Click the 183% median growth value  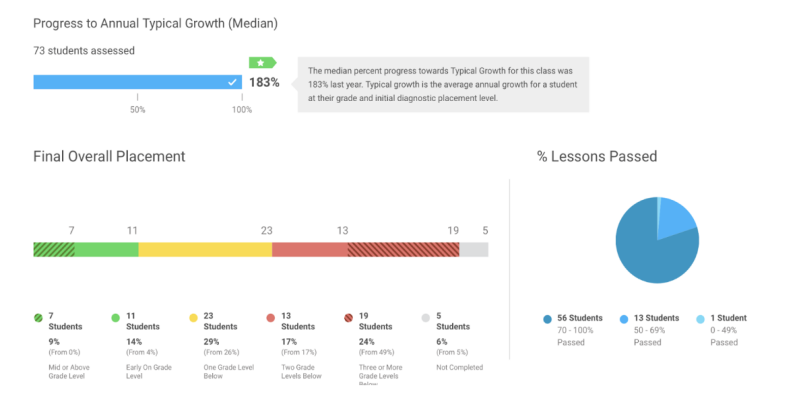(264, 82)
